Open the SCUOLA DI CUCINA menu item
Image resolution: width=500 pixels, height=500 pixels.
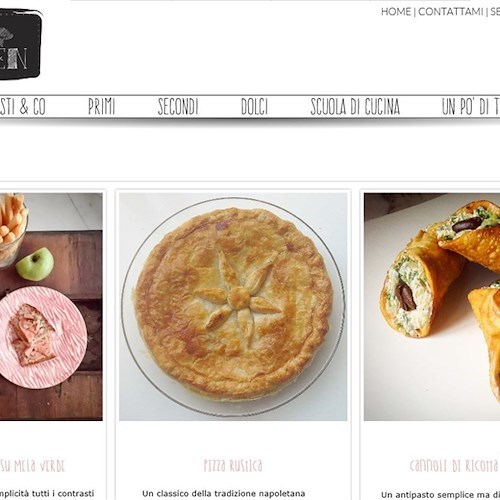[x=355, y=107]
